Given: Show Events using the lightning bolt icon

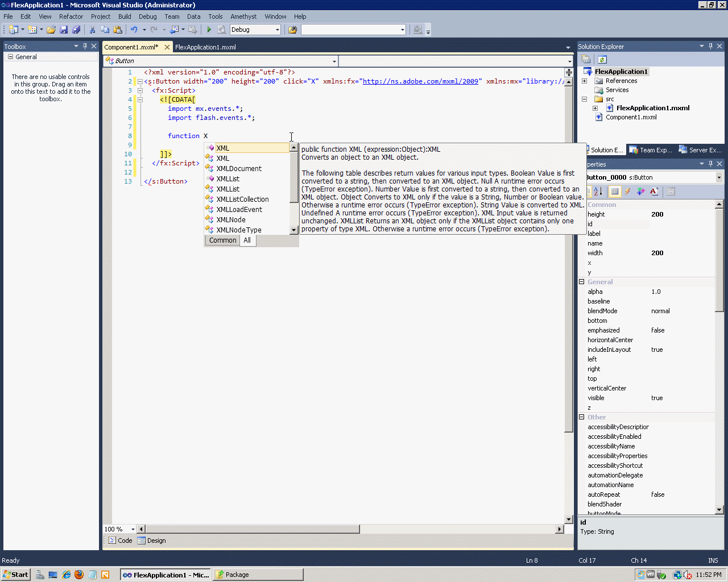Looking at the screenshot, I should (x=628, y=192).
